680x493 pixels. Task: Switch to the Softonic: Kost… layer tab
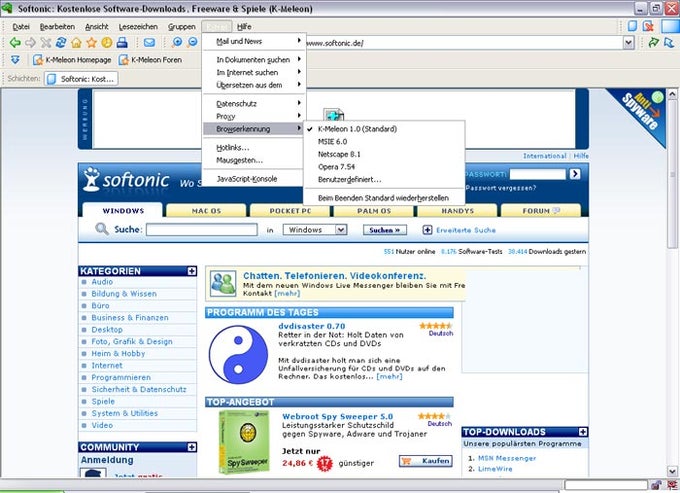click(x=81, y=79)
